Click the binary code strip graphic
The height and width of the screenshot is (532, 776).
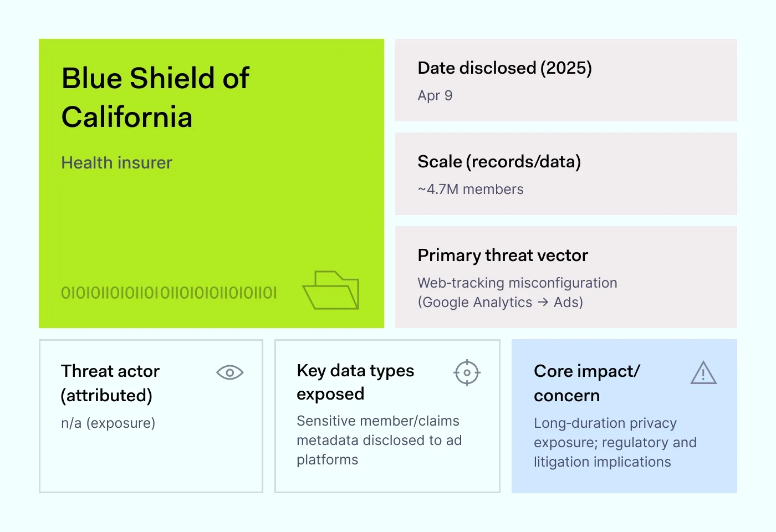click(169, 293)
